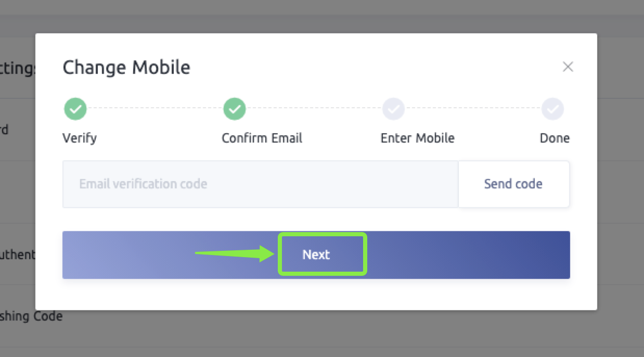Close the Change Mobile dialog

568,67
